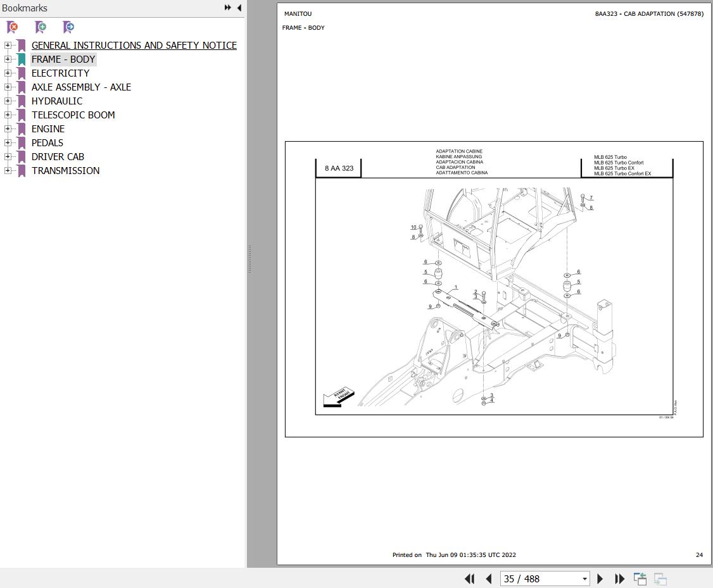Click the MLB 625 Turbo Confort EX model text
Screen dimensions: 713x588
[622, 173]
